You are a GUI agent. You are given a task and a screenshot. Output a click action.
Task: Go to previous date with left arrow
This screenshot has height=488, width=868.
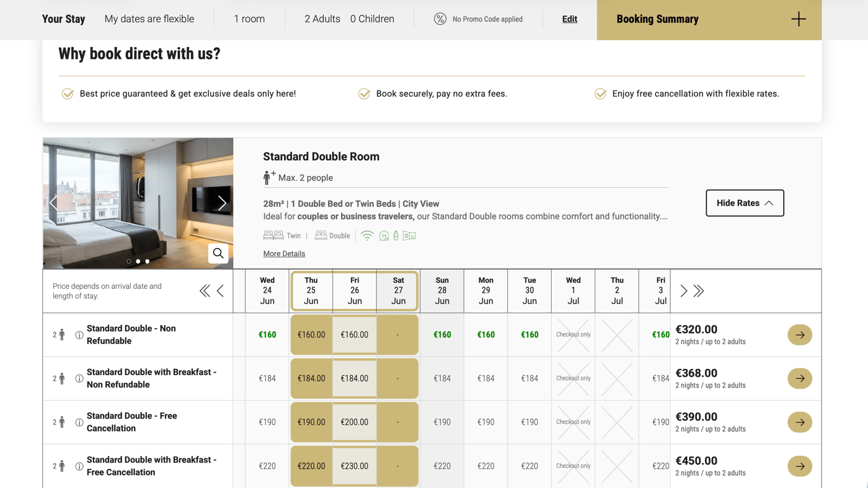click(220, 291)
